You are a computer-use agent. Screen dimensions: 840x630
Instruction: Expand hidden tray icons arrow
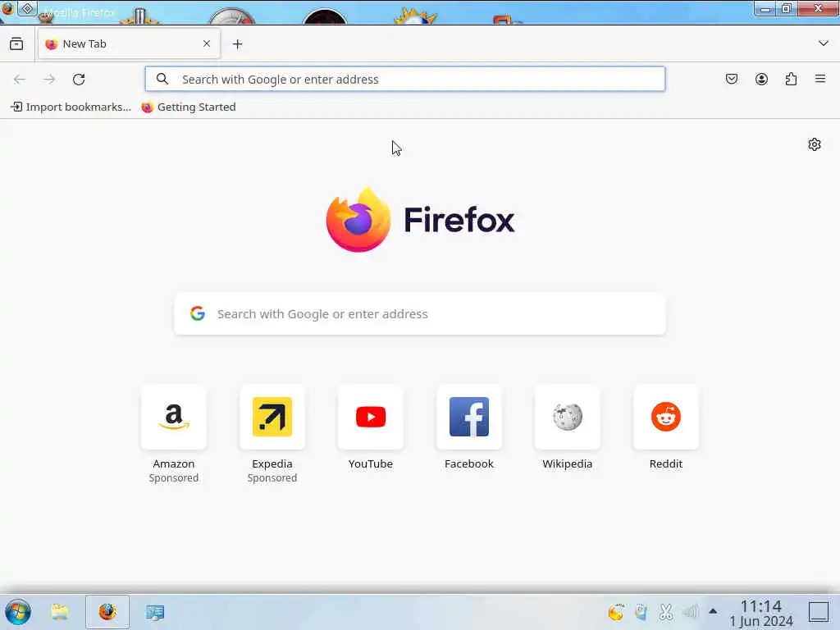tap(713, 610)
